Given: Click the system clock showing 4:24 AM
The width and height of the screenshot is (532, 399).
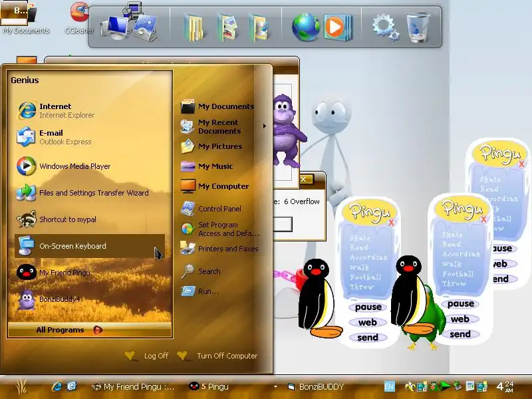Looking at the screenshot, I should (505, 386).
